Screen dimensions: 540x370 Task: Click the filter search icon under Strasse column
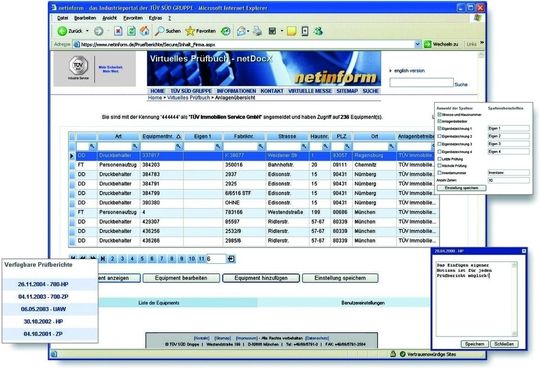pos(304,146)
